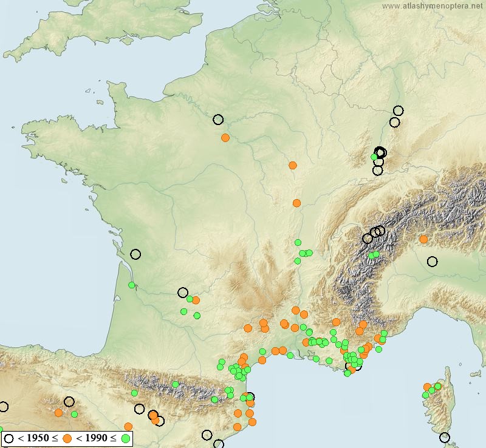Click the black circle on the Atlantic coast near La Rochelle
This screenshot has height=448, width=486.
coord(135,254)
